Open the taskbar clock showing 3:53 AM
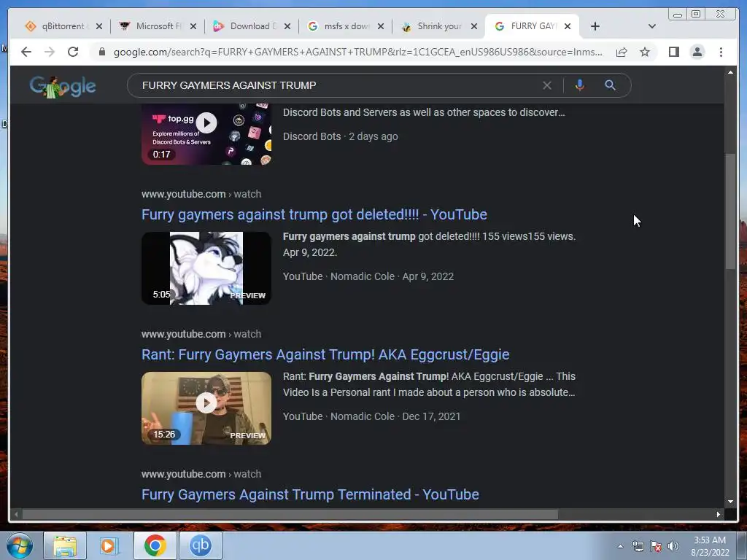Screen dimensions: 747x560 [710, 545]
